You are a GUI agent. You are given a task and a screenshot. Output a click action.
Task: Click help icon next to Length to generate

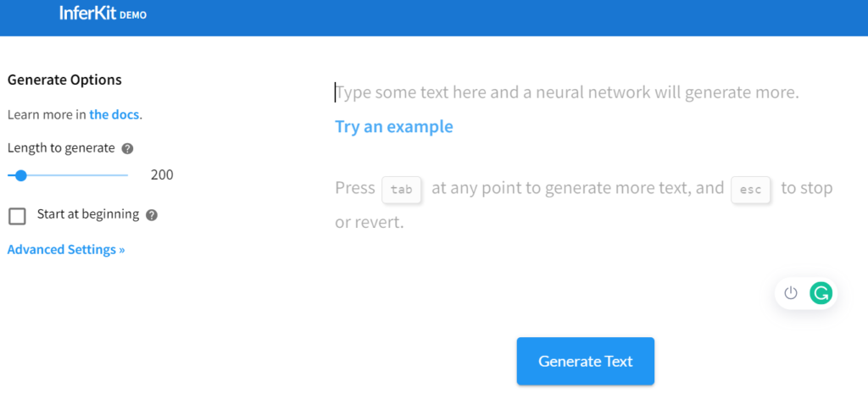127,148
